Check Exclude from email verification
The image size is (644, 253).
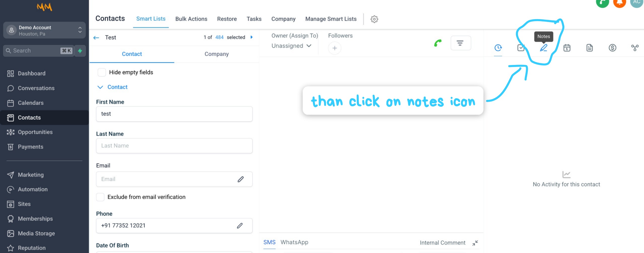[100, 197]
